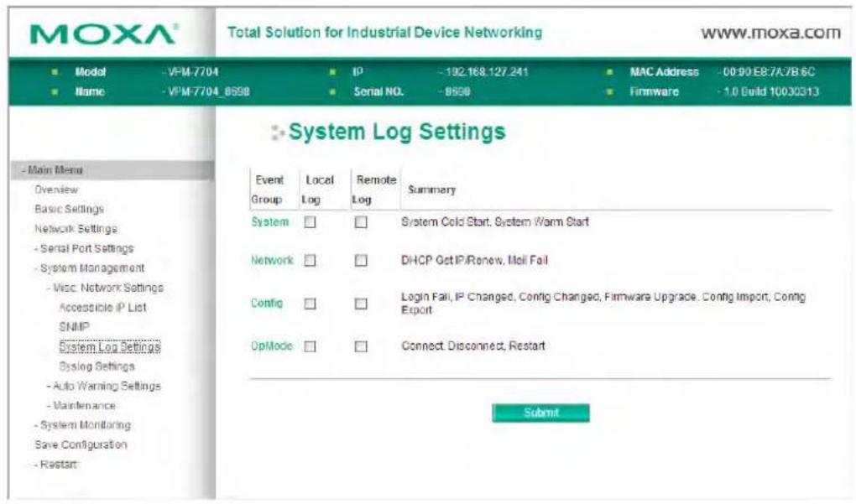Screen dimensions: 856x504
Task: Click summary 'DHCP Get IP/Renew, Mail Fail'
Action: (474, 261)
